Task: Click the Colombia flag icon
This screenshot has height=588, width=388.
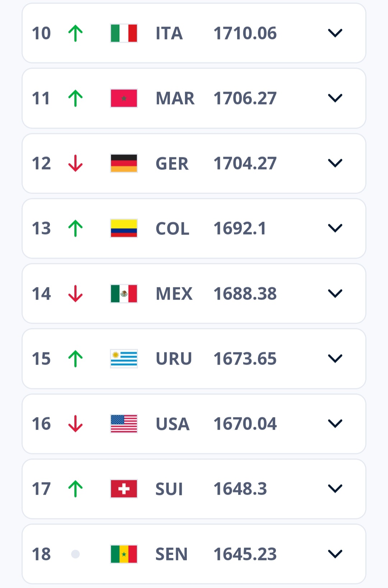Action: [124, 228]
